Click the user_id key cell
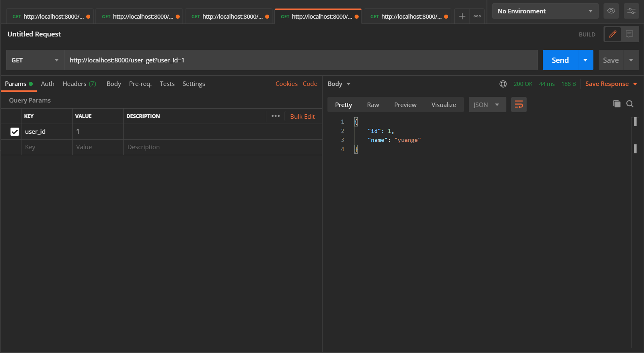 coord(47,132)
